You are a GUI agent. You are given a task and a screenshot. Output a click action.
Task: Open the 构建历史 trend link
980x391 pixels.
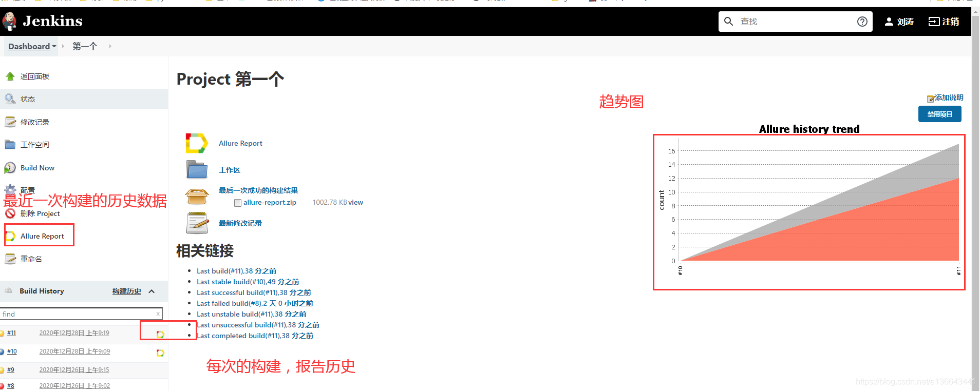coord(127,291)
